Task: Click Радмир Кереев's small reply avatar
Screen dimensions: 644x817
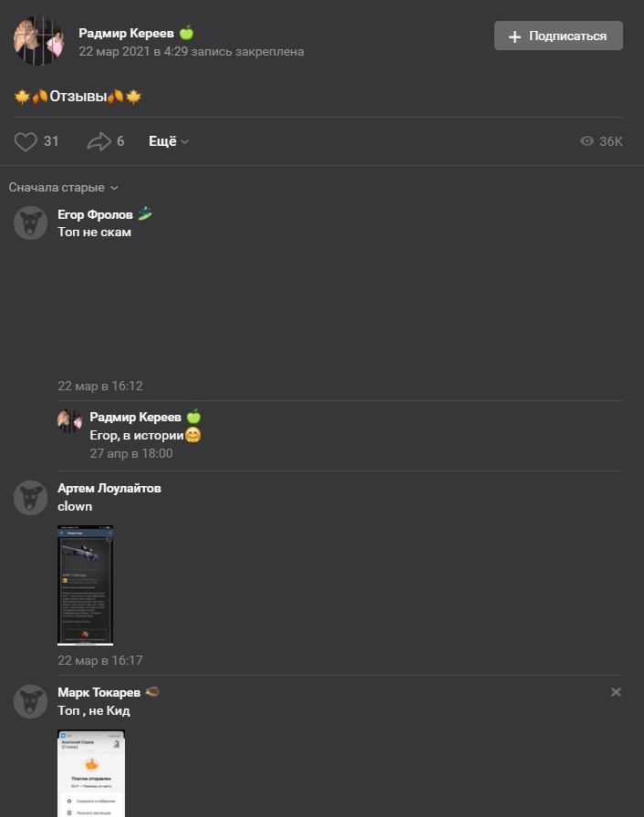Action: click(x=70, y=421)
